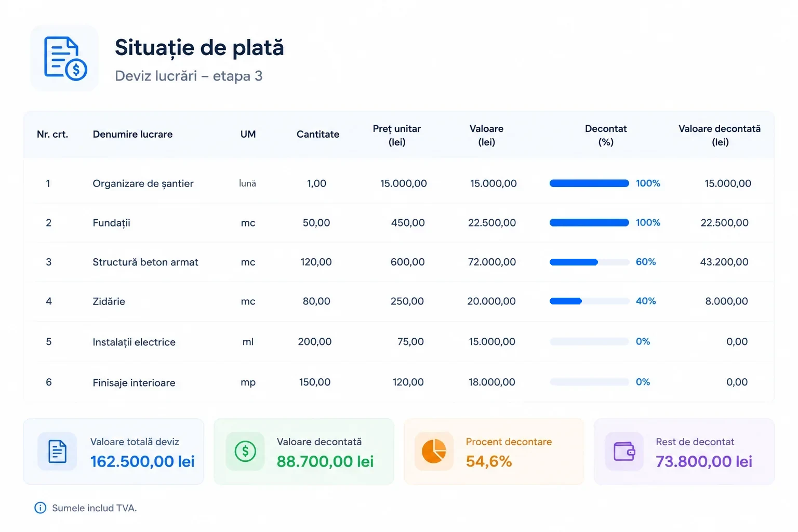Click the Decontat (%) column header
Screen dimensions: 798x532
click(x=606, y=135)
